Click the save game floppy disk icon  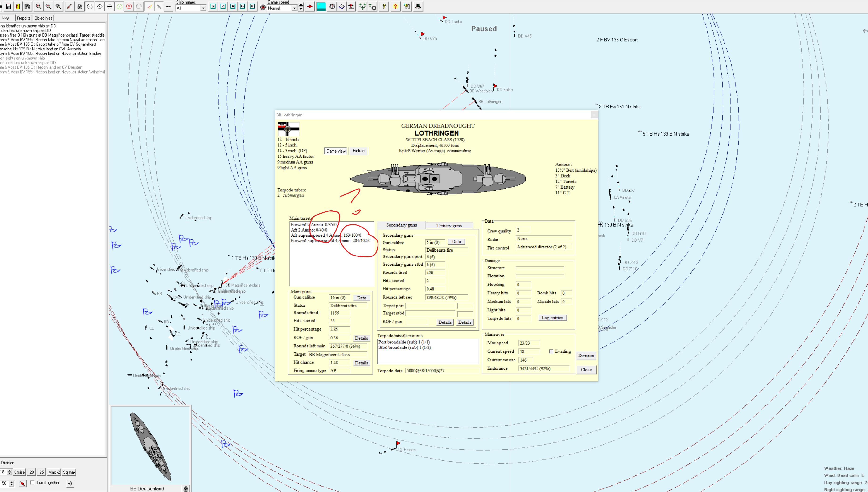pyautogui.click(x=8, y=6)
